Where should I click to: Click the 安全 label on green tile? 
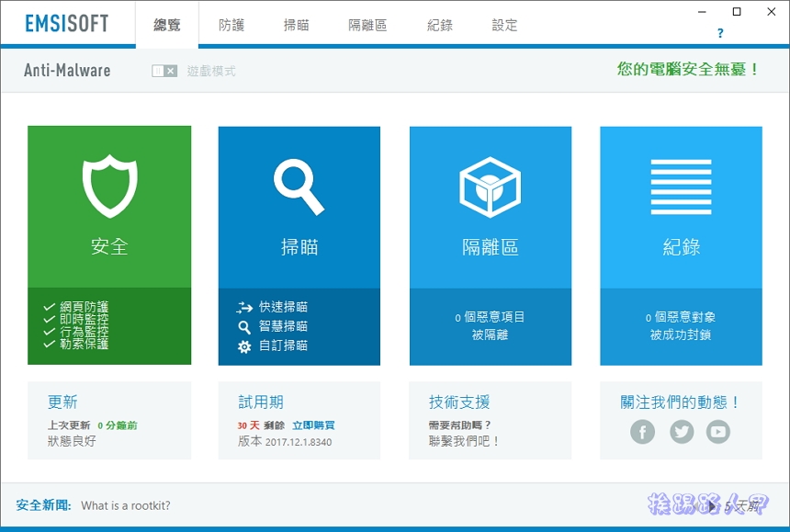click(x=109, y=247)
